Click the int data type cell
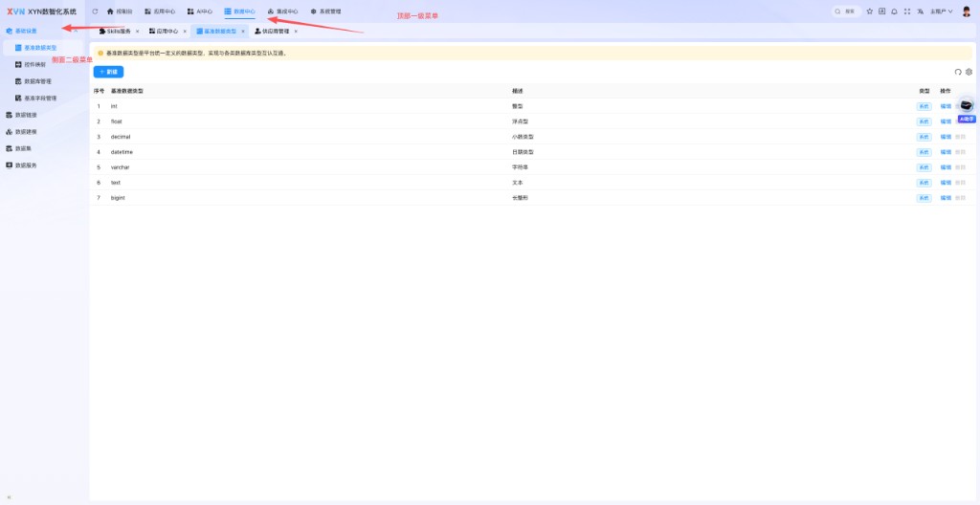980x505 pixels. (115, 106)
